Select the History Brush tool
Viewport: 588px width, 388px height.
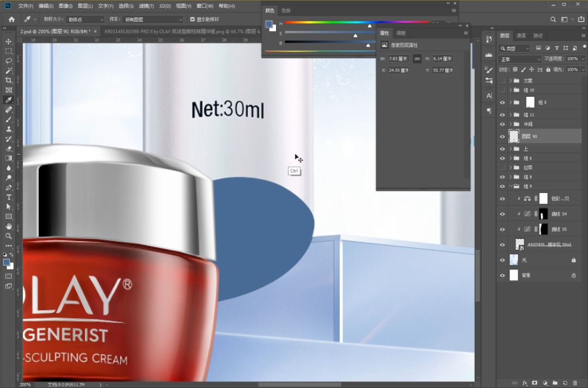tap(9, 139)
